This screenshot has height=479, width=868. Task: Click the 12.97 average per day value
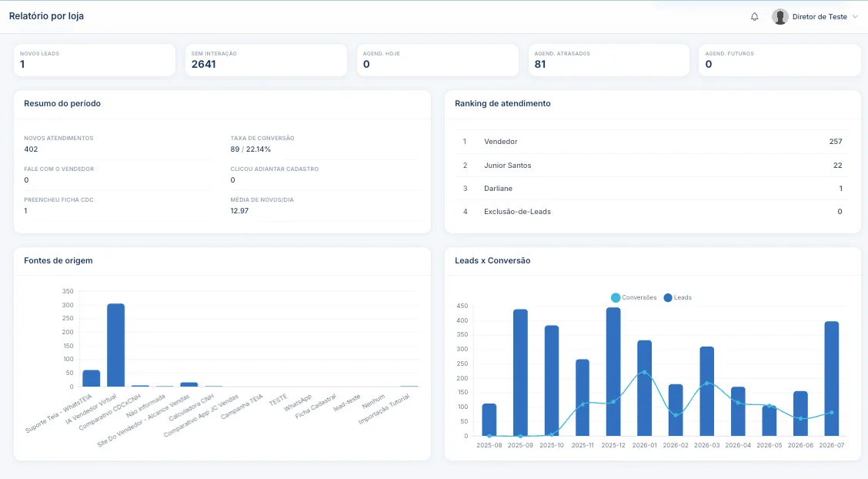point(239,210)
